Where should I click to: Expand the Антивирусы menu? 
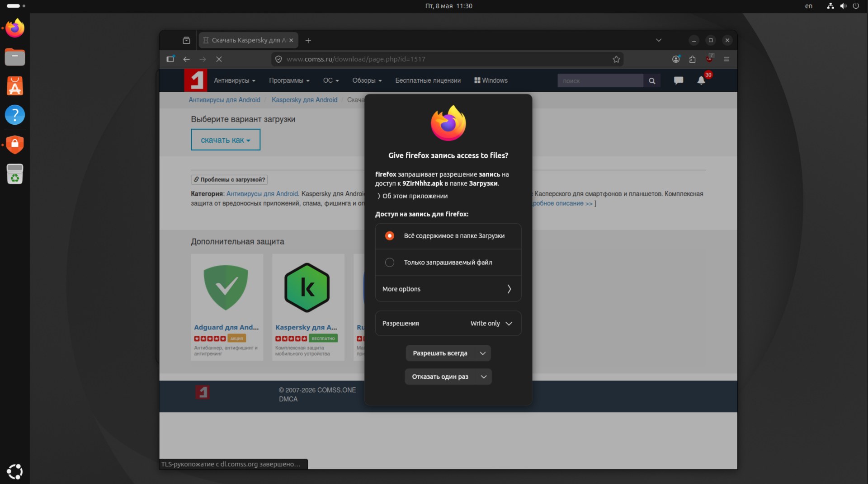coord(235,80)
